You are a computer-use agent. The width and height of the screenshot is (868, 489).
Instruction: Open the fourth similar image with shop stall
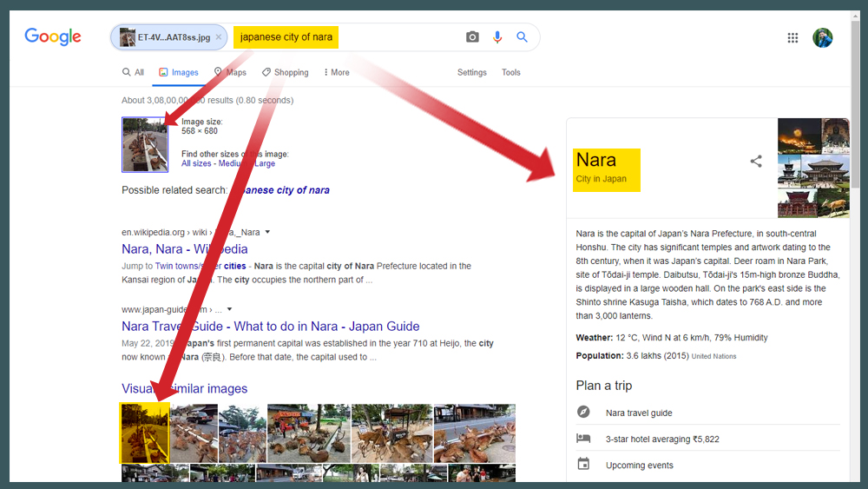(x=309, y=433)
